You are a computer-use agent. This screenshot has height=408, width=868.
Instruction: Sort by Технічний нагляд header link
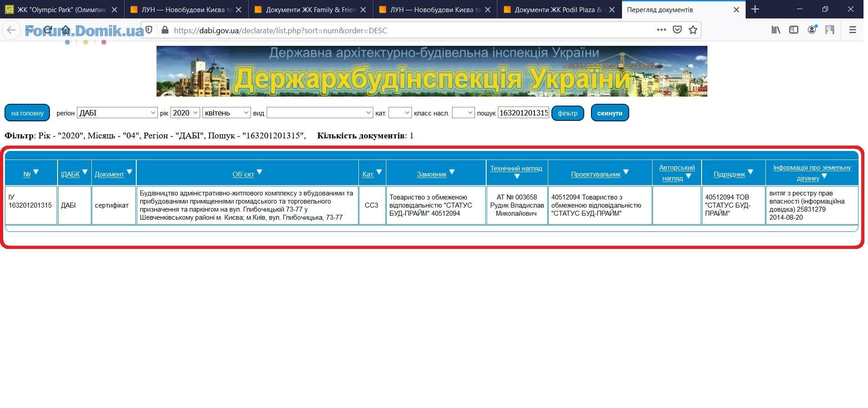click(516, 169)
